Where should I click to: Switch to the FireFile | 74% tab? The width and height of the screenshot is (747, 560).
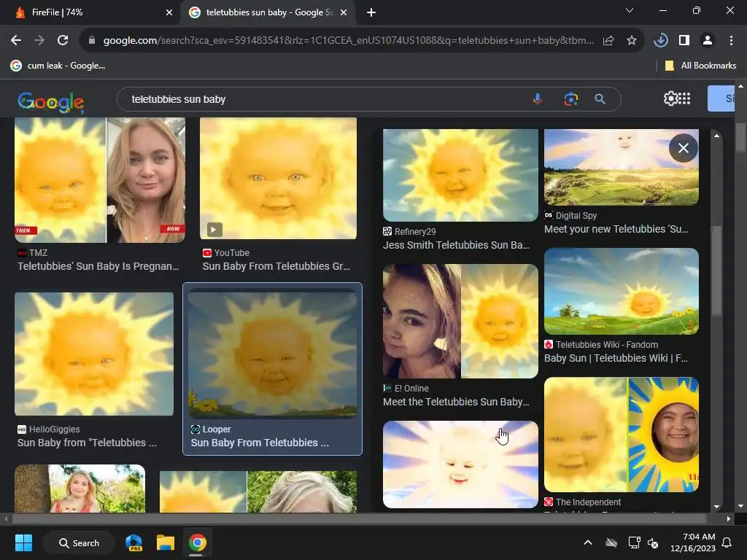tap(90, 12)
